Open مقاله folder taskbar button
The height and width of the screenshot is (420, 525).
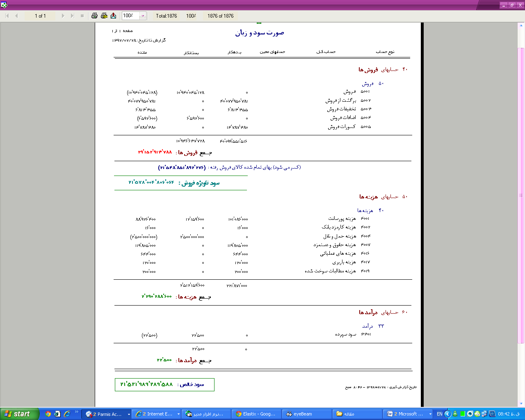pos(357,414)
